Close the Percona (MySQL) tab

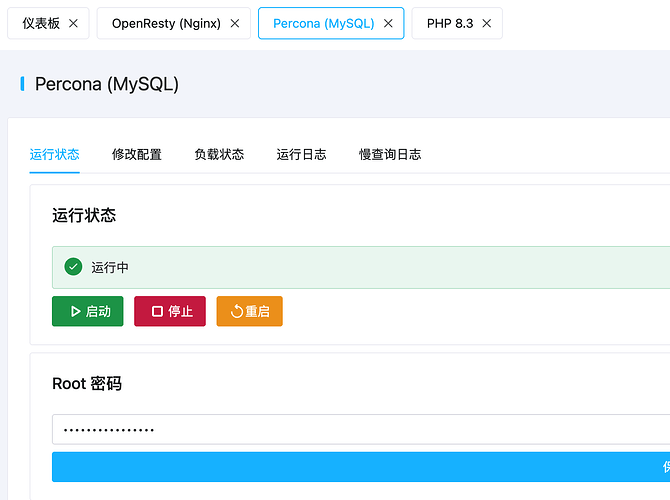pyautogui.click(x=388, y=23)
